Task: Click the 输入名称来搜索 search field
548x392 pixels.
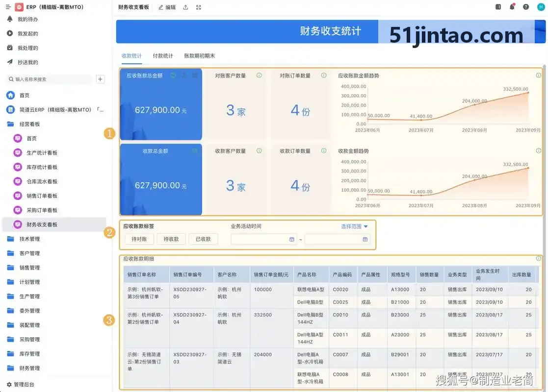Action: click(50, 79)
